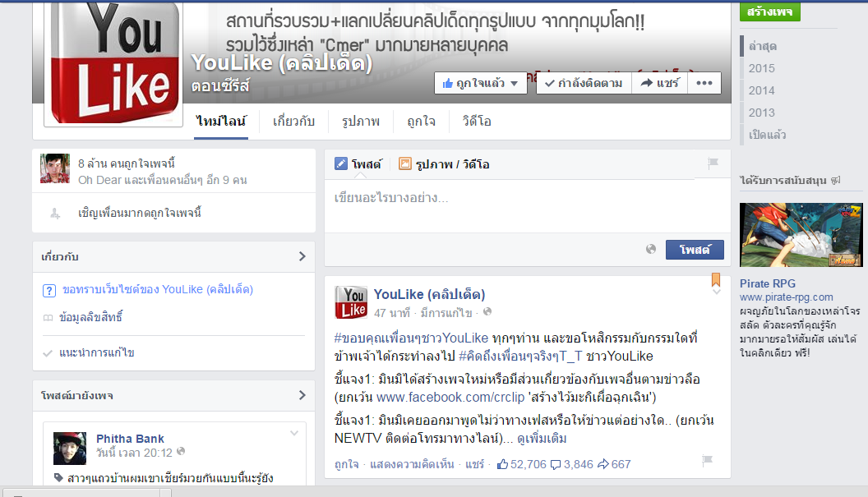Jump to year 2013 in timeline

coord(762,113)
